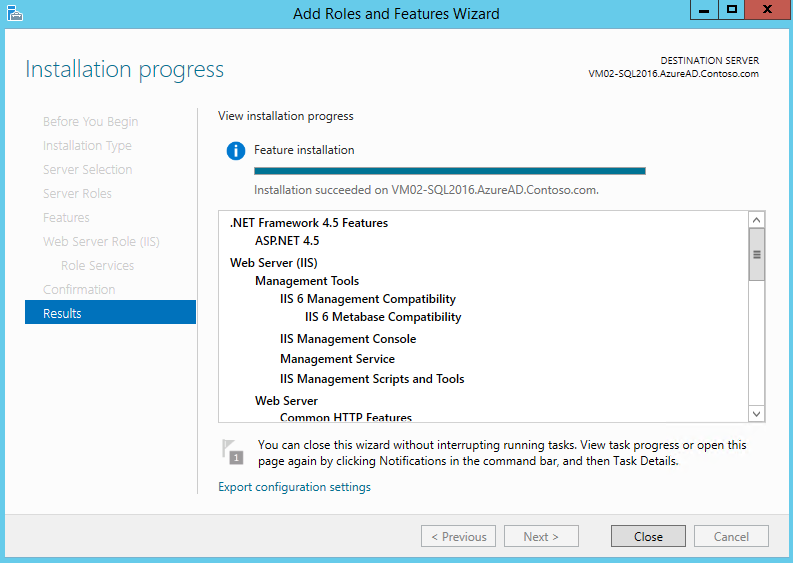Click the 'Installation progress' page title
Image resolution: width=793 pixels, height=563 pixels.
pyautogui.click(x=124, y=69)
